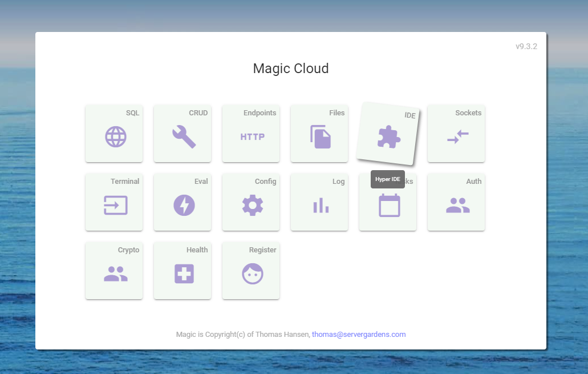Open the Auth people icon
588x374 pixels.
coord(457,205)
